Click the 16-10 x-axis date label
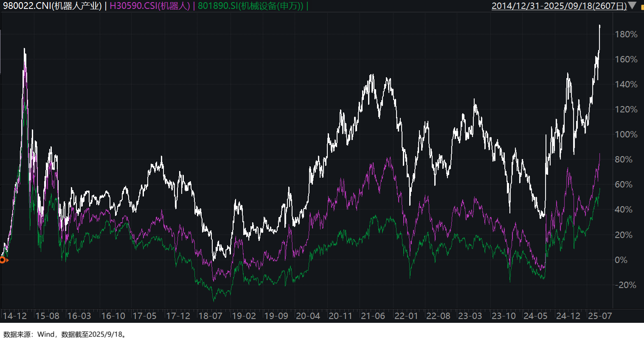The width and height of the screenshot is (644, 347). 113,316
